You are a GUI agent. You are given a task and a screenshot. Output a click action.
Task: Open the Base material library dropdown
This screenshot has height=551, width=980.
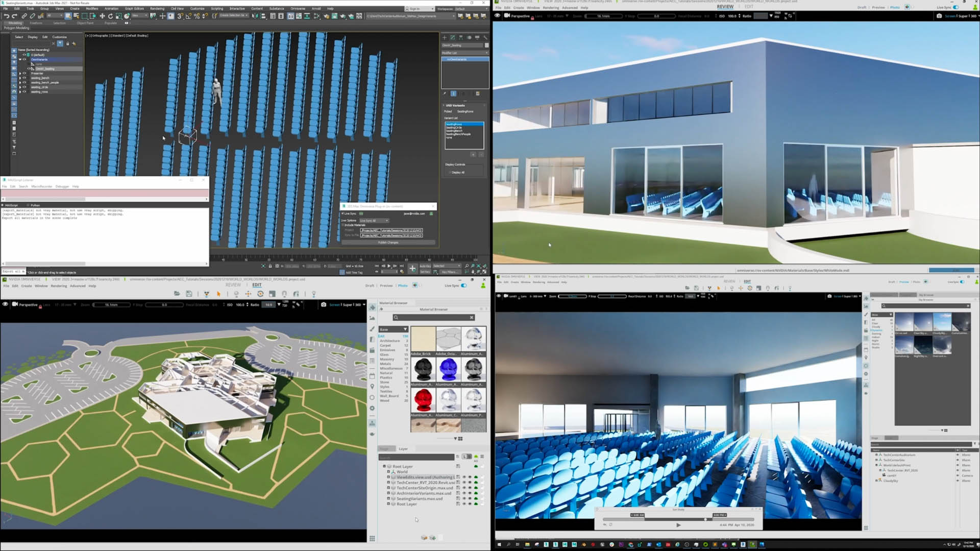393,329
